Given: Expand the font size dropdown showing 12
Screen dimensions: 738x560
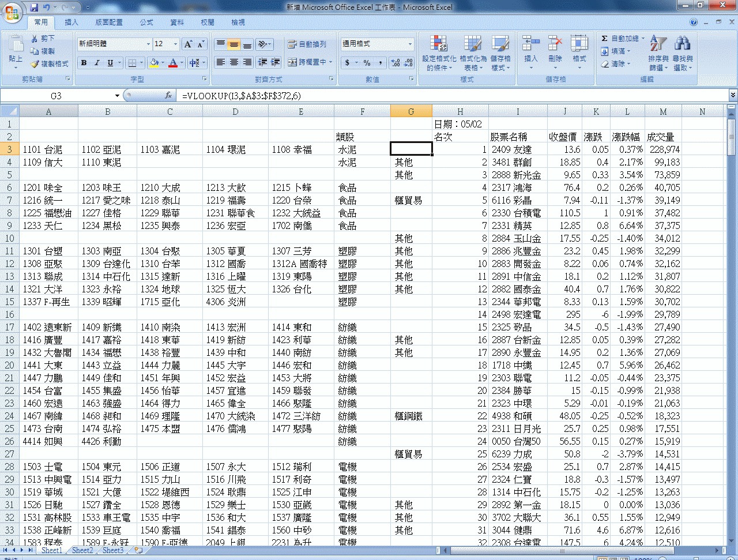Looking at the screenshot, I should [x=176, y=44].
